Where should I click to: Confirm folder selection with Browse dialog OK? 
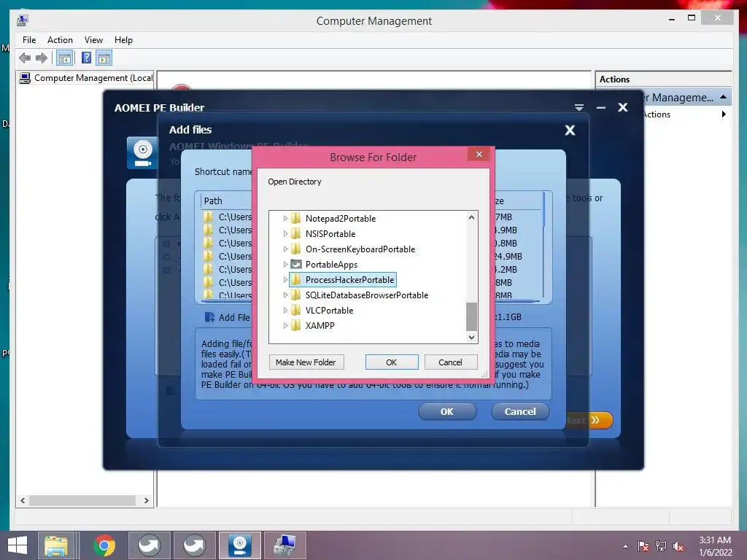(x=392, y=362)
